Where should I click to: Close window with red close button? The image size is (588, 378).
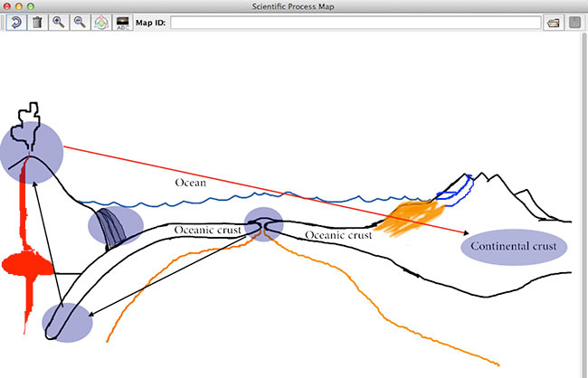[x=7, y=6]
